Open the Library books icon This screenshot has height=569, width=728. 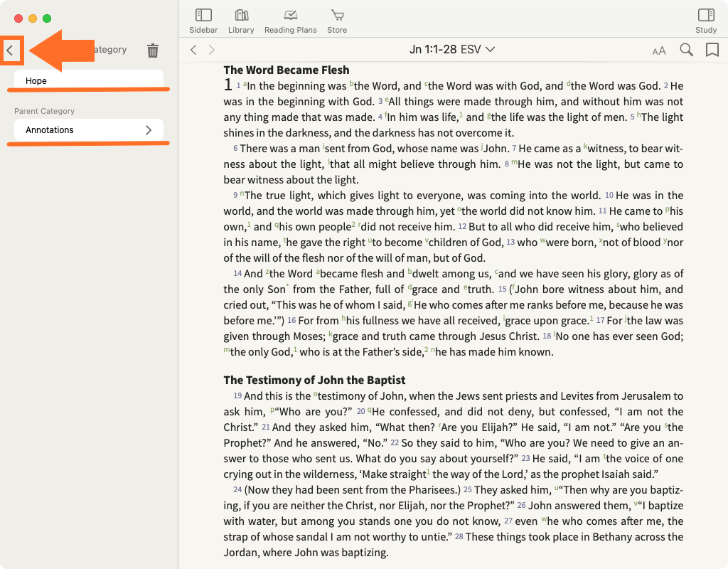[x=241, y=21]
